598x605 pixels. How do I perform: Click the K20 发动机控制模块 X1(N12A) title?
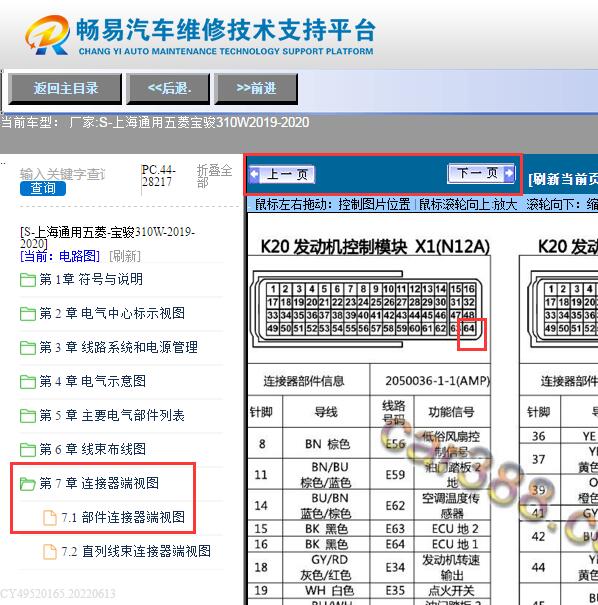(375, 247)
